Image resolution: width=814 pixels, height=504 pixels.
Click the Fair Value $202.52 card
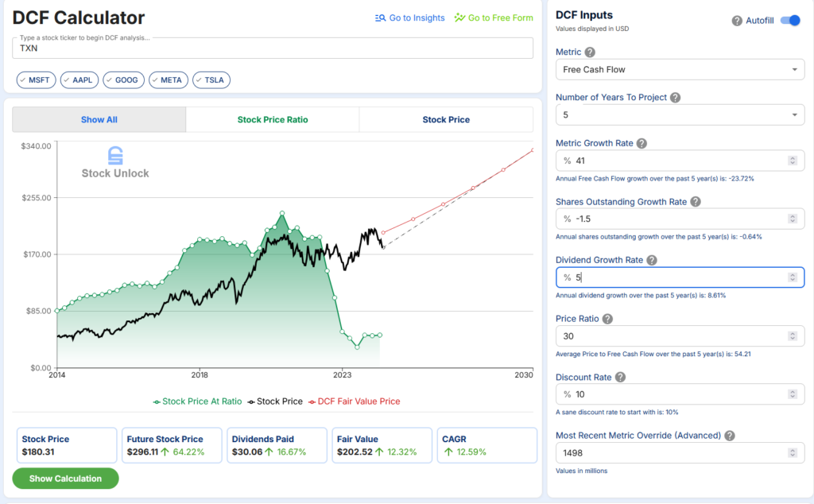tap(382, 445)
